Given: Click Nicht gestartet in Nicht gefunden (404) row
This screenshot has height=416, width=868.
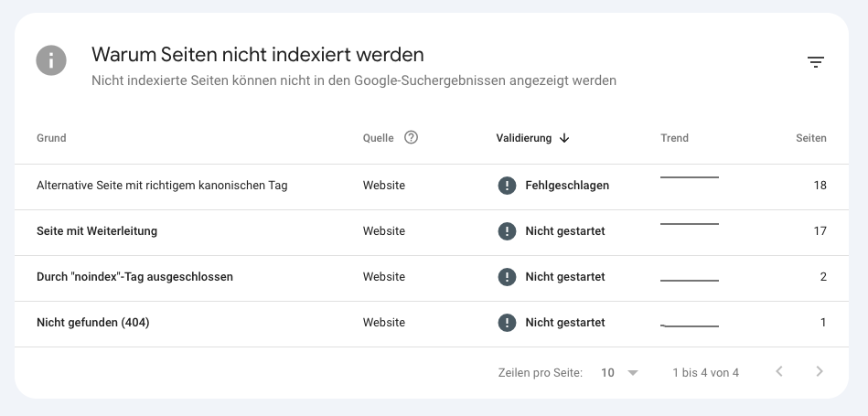Looking at the screenshot, I should point(565,323).
